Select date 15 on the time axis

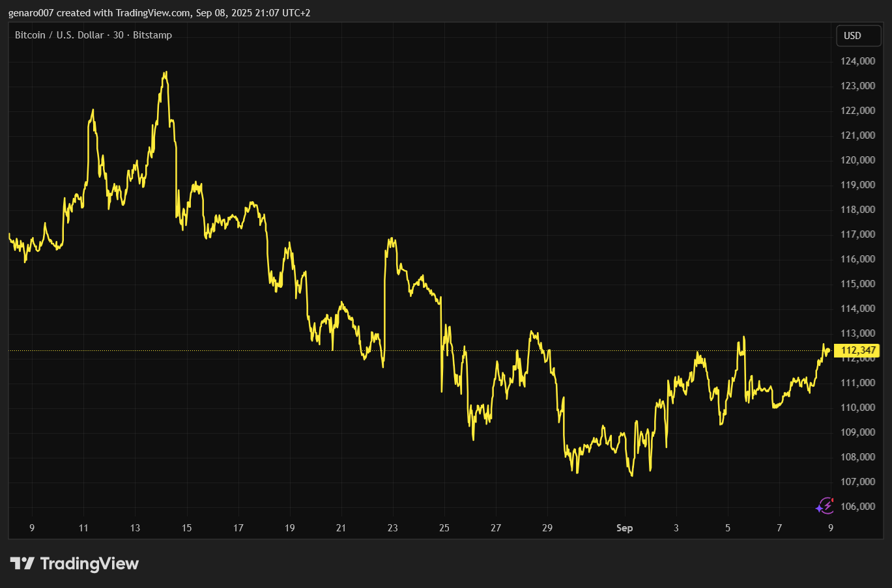(186, 528)
